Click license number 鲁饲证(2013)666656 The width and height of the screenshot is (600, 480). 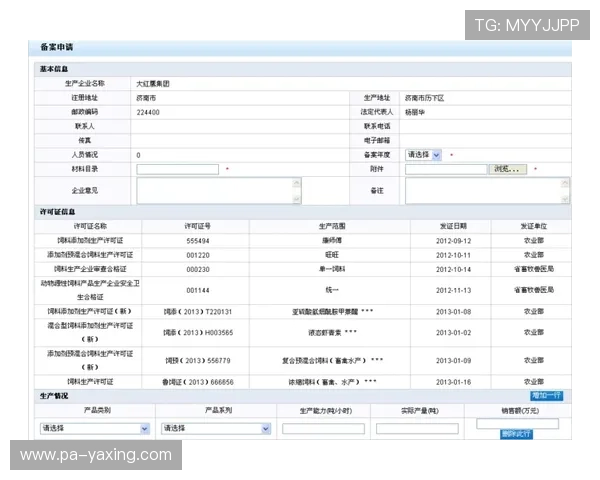(x=198, y=382)
